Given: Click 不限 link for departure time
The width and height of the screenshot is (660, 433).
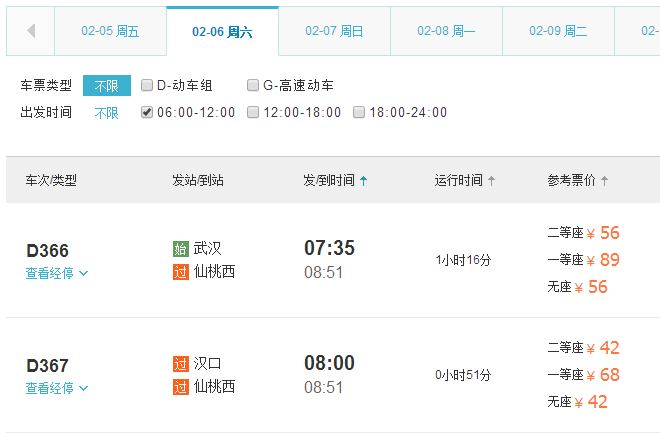Looking at the screenshot, I should click(106, 113).
